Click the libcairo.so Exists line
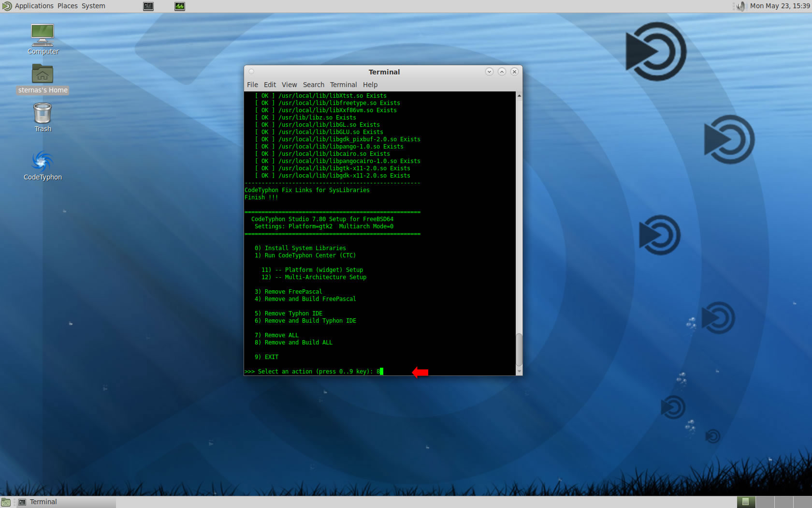812x508 pixels. [x=322, y=154]
